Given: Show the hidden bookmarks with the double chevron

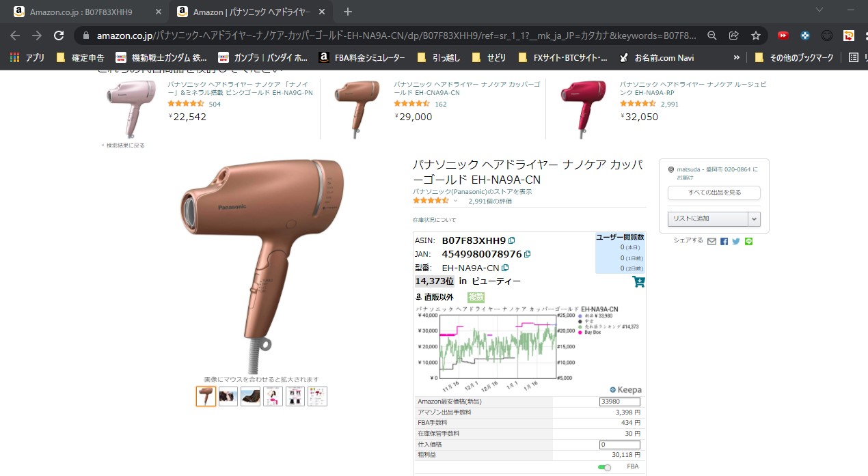Looking at the screenshot, I should pos(736,58).
